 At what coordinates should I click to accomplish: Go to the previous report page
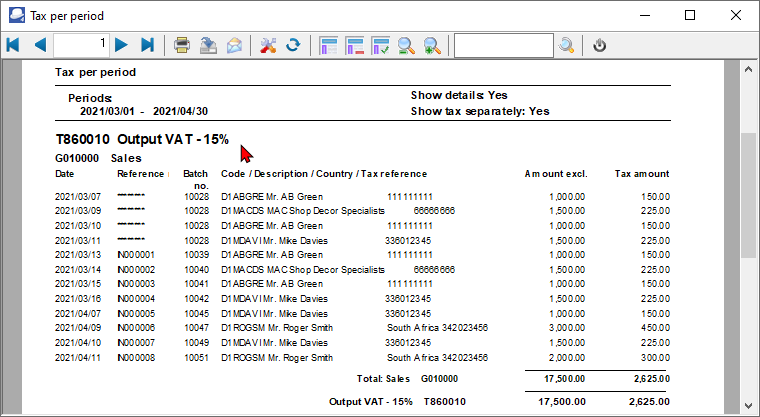point(40,45)
